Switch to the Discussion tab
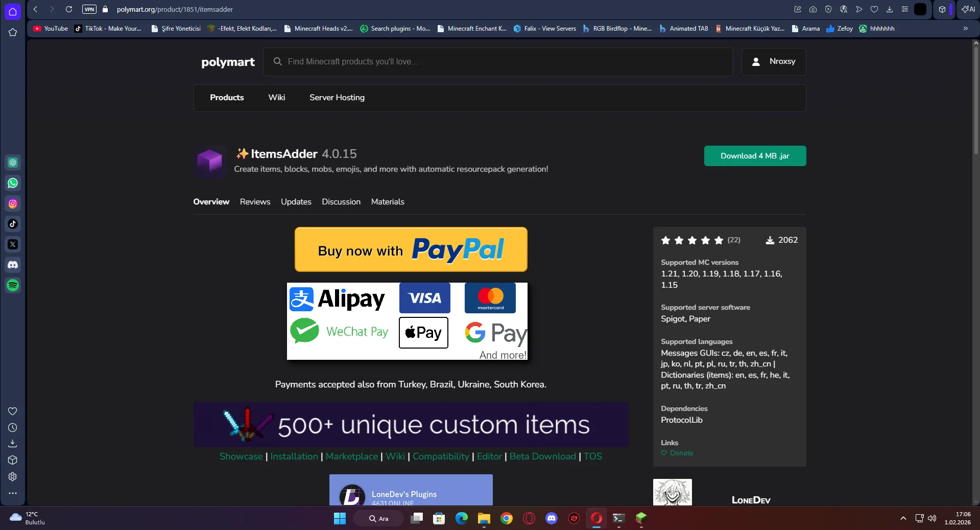Screen dimensions: 980x530 point(341,202)
